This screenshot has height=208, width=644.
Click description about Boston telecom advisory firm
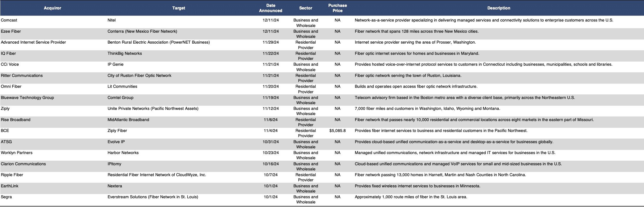[x=465, y=98]
